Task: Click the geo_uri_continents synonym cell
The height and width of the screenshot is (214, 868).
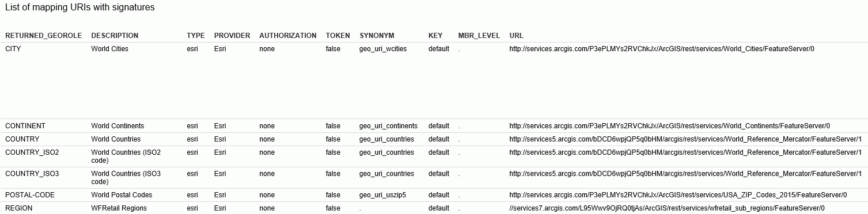Action: [388, 126]
